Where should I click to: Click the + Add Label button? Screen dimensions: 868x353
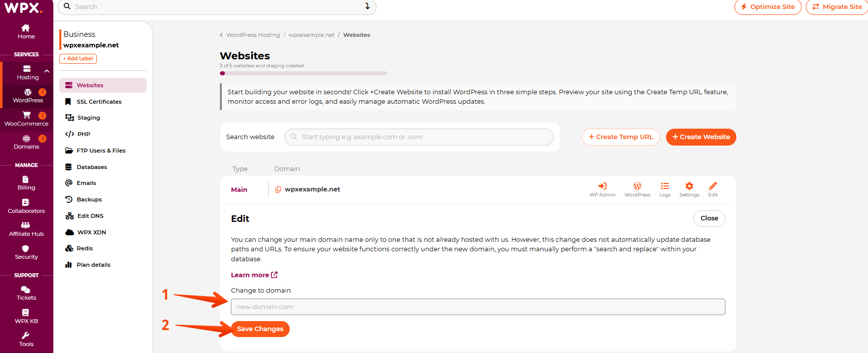[x=78, y=58]
